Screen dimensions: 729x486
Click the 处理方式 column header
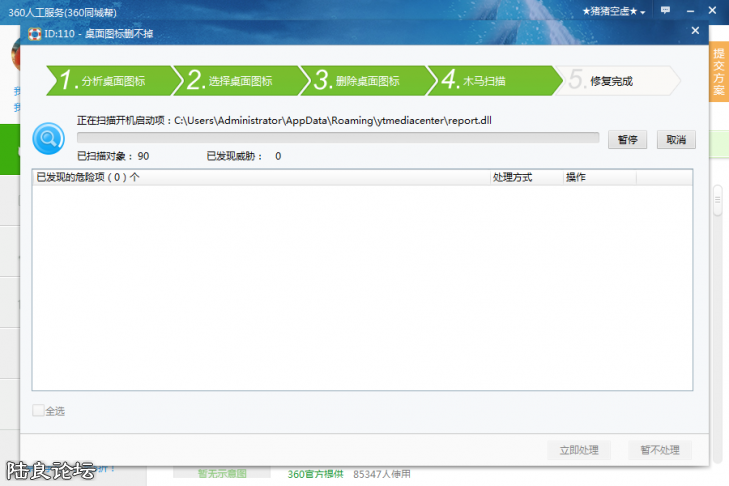tap(526, 177)
